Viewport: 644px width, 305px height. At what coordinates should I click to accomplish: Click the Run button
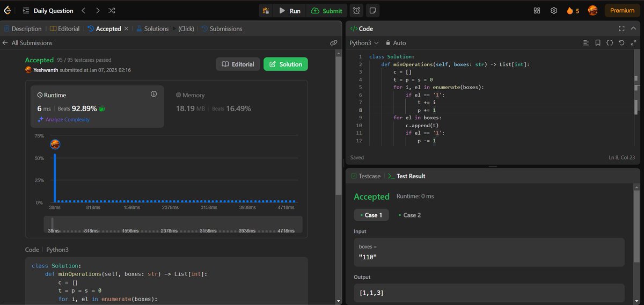pos(290,11)
